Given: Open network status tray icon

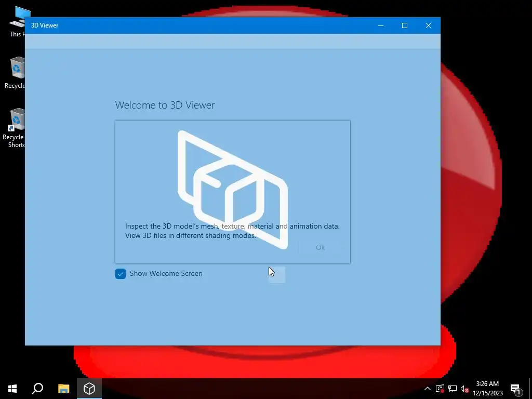Looking at the screenshot, I should click(453, 389).
